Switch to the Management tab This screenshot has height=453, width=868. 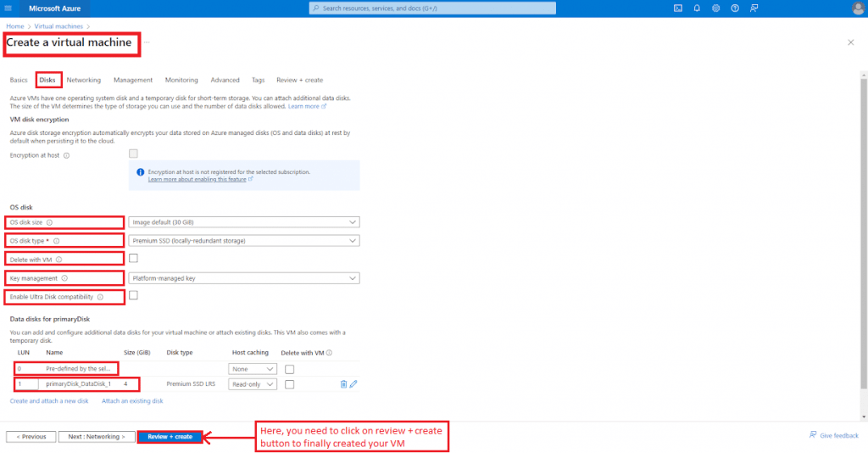[x=133, y=81]
